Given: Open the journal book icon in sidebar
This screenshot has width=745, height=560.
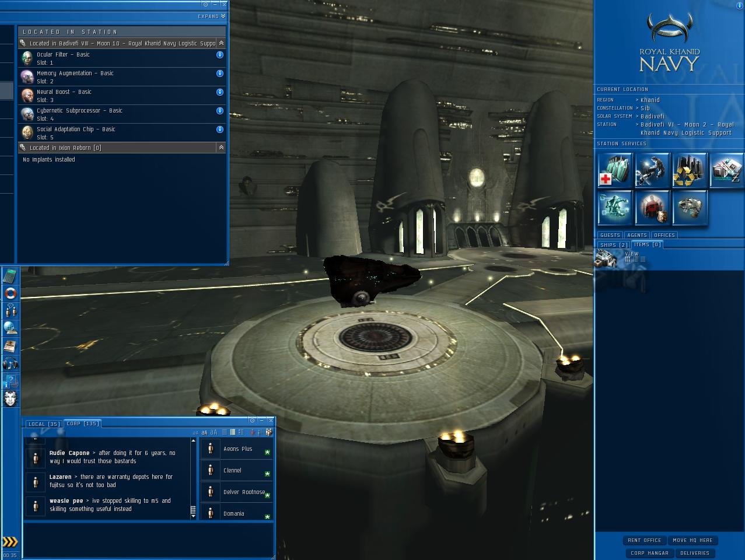Looking at the screenshot, I should (11, 345).
